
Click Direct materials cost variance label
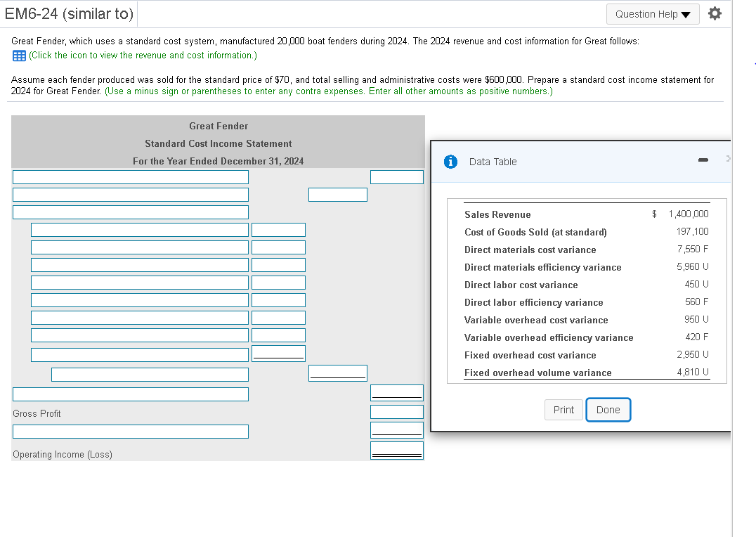pos(530,250)
